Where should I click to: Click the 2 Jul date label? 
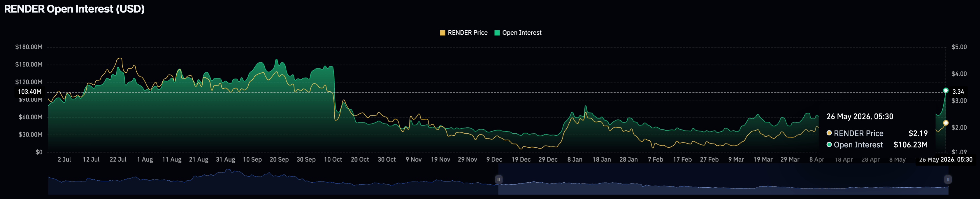click(x=64, y=159)
